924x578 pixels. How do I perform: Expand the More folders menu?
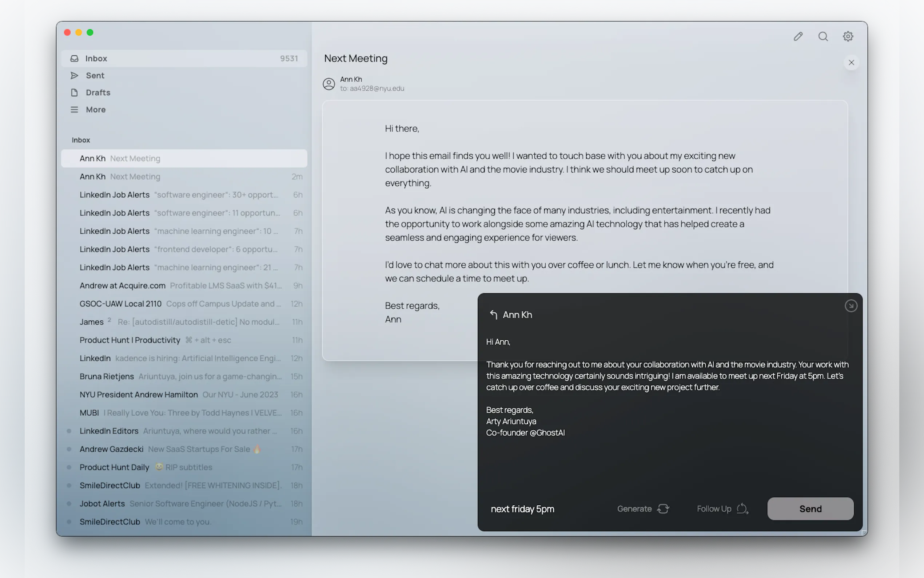[x=96, y=110]
